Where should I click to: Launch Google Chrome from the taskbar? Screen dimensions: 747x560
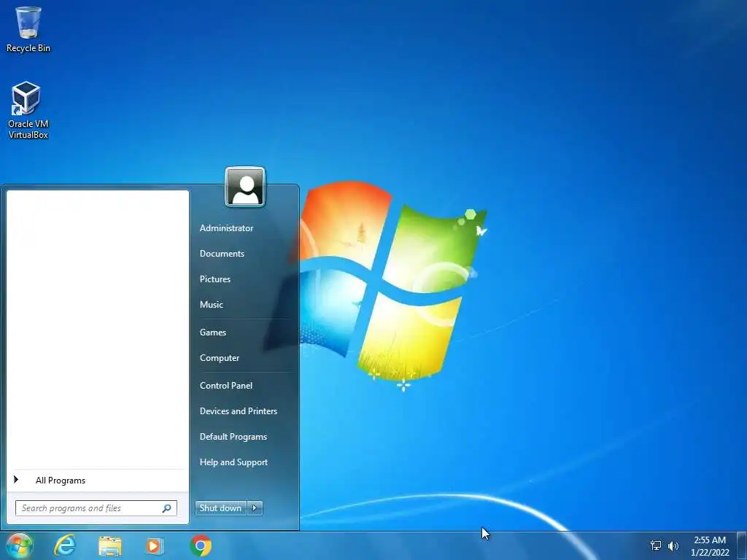(x=201, y=545)
